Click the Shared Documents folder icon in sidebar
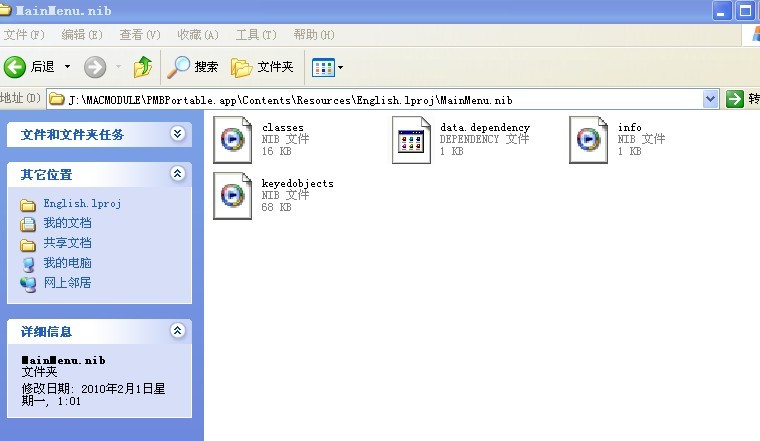The image size is (760, 441). tap(28, 245)
